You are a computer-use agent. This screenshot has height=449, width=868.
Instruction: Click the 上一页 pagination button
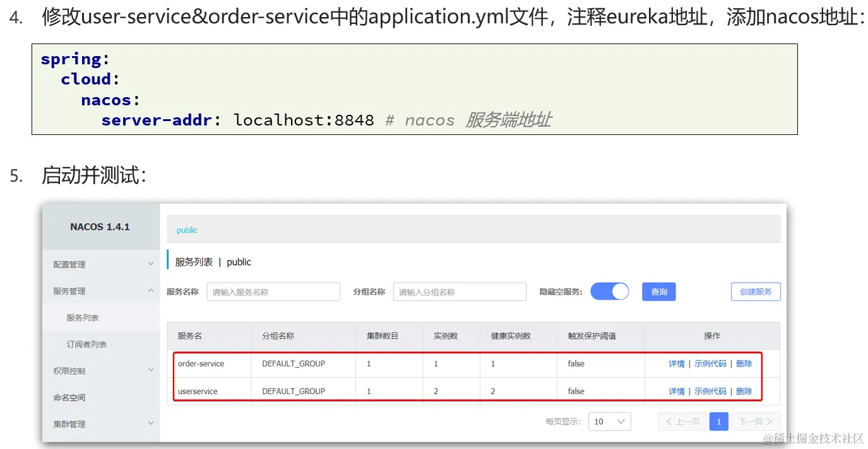point(682,421)
